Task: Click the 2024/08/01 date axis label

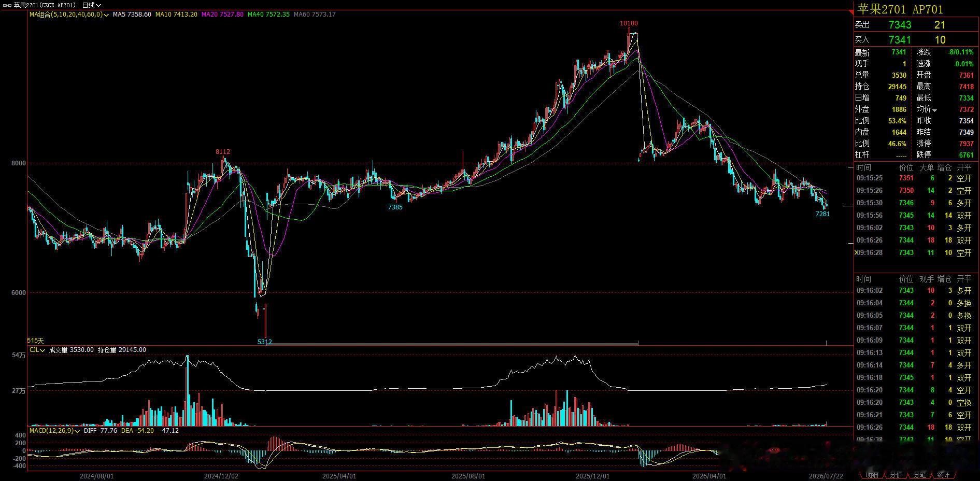Action: click(x=96, y=476)
